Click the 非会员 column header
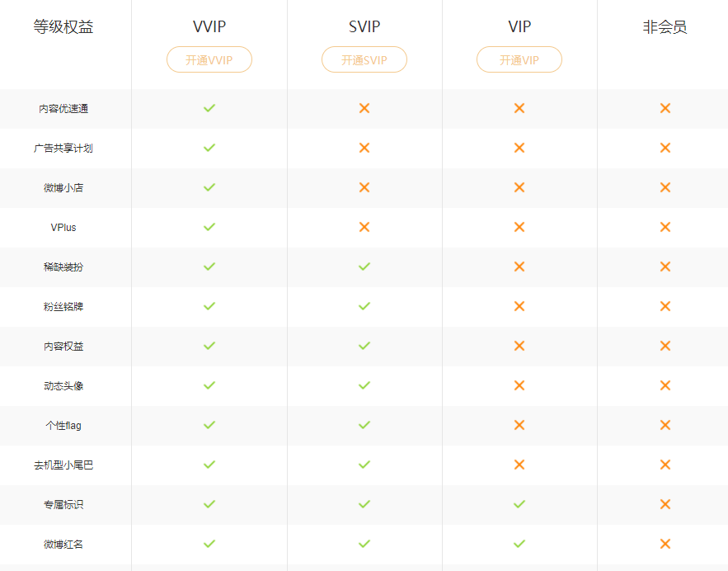This screenshot has height=571, width=728. pyautogui.click(x=665, y=26)
